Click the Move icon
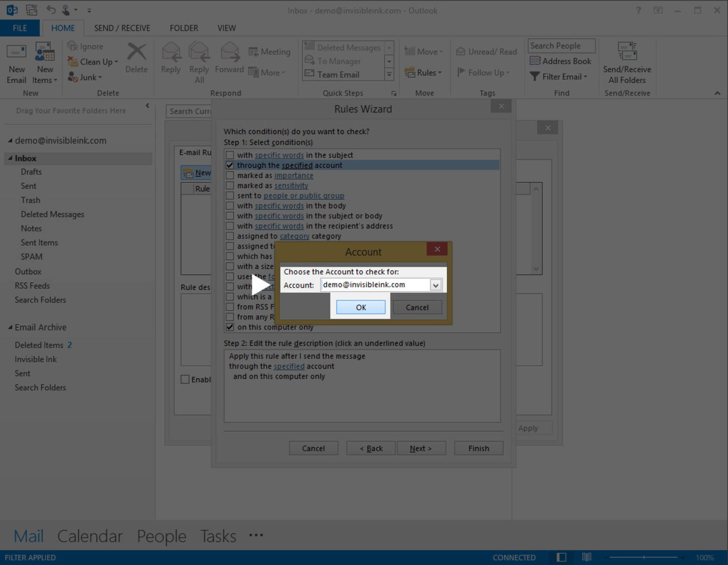 (x=409, y=51)
